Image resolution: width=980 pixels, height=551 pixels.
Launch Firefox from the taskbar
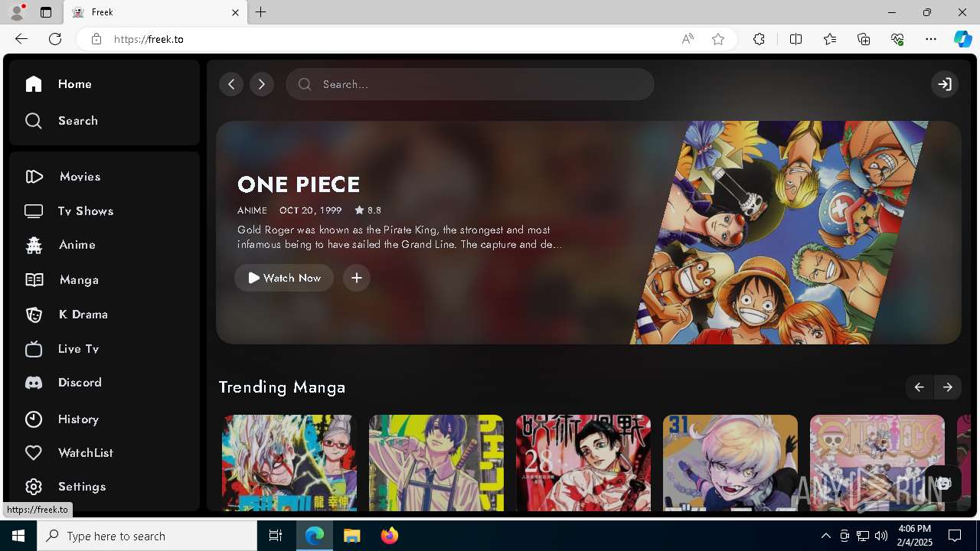(390, 536)
